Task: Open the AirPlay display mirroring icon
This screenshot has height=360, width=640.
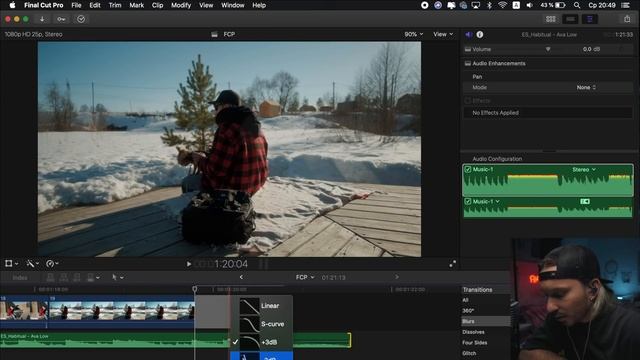Action: 476,5
